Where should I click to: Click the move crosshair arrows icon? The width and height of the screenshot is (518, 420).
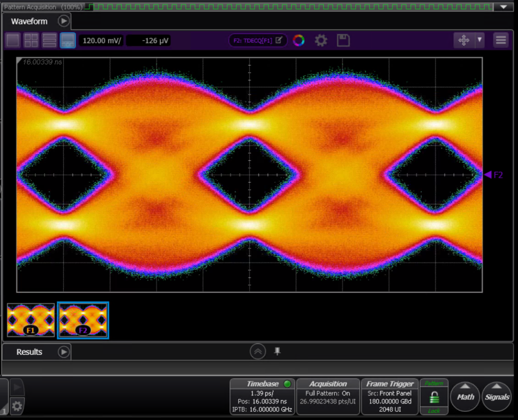(x=464, y=40)
